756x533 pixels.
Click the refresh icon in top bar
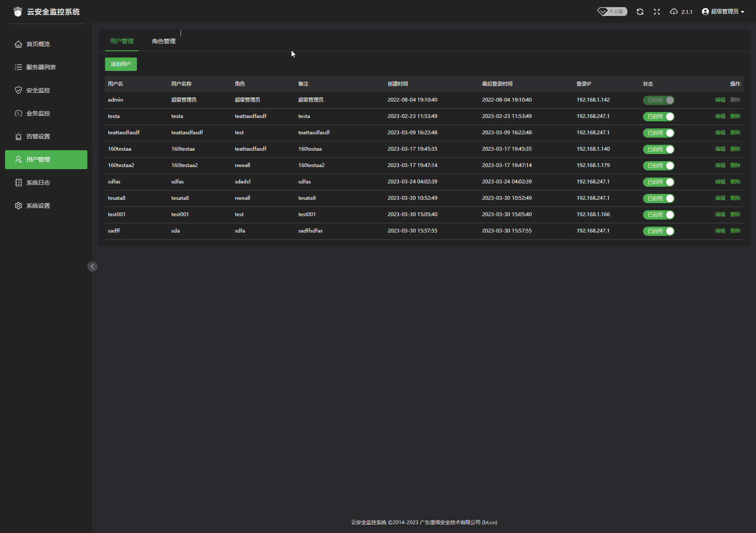click(640, 12)
